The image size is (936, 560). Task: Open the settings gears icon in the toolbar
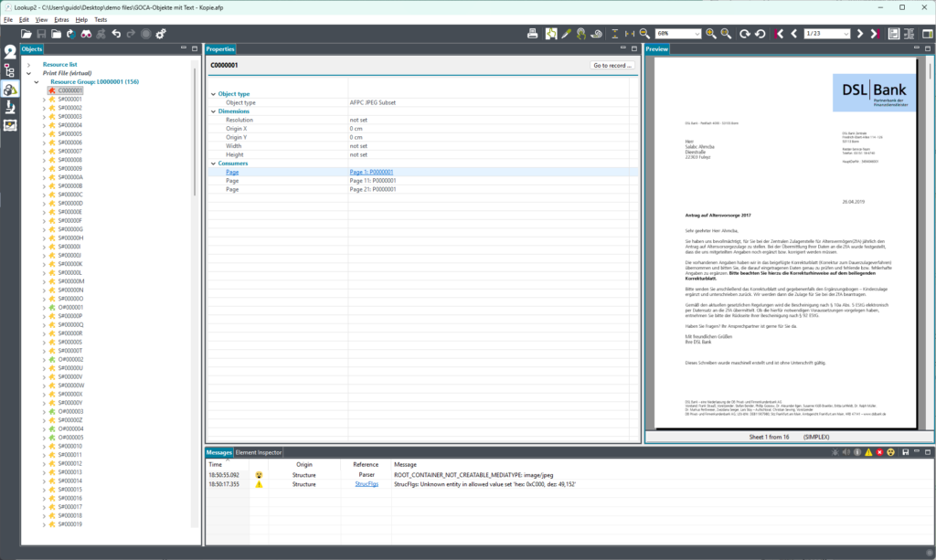tap(161, 34)
